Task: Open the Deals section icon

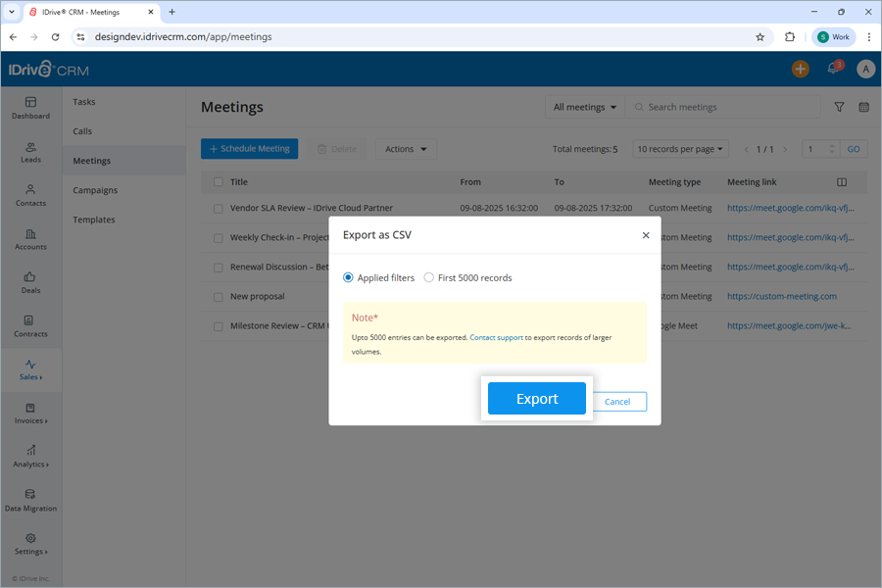Action: 30,283
